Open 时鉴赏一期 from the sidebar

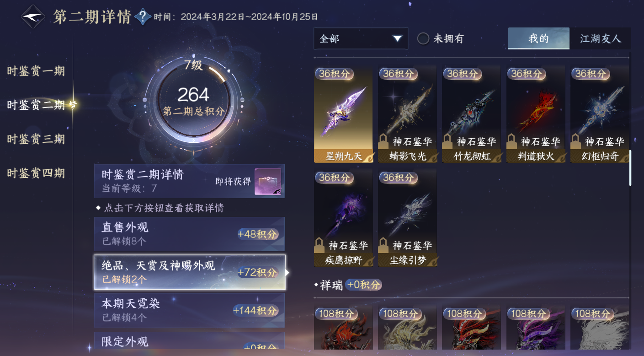[x=36, y=71]
